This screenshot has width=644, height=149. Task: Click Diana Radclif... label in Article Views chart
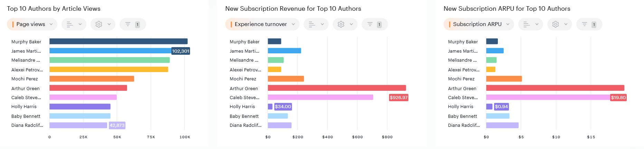[x=27, y=125]
